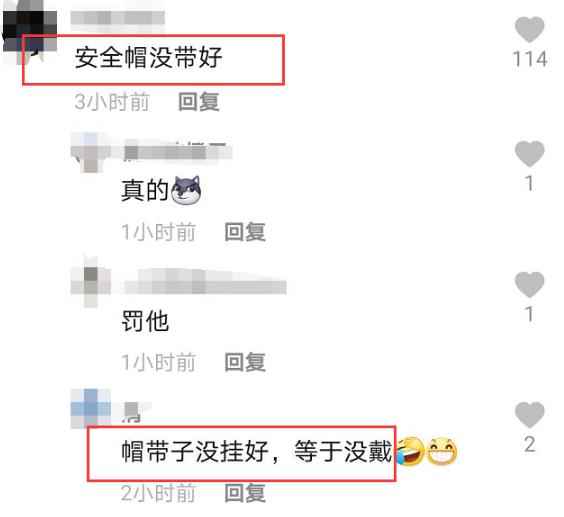
Task: Tap the blurred username above 罚他
Action: [205, 282]
